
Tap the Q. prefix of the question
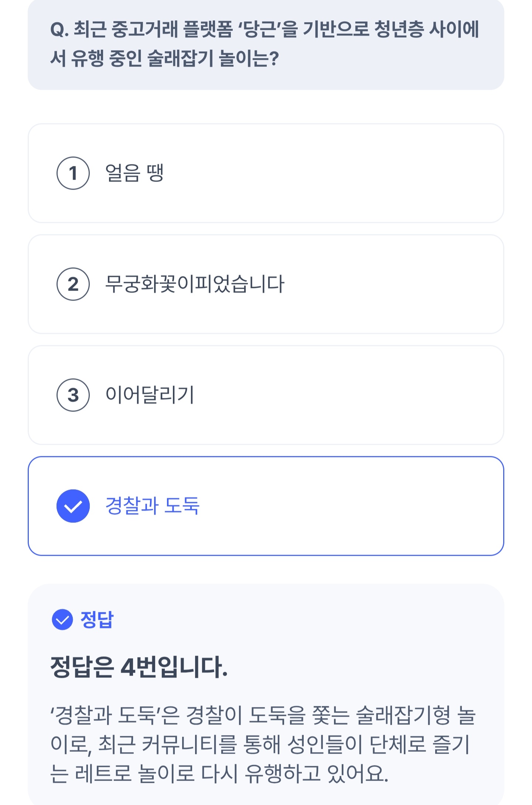(x=59, y=30)
